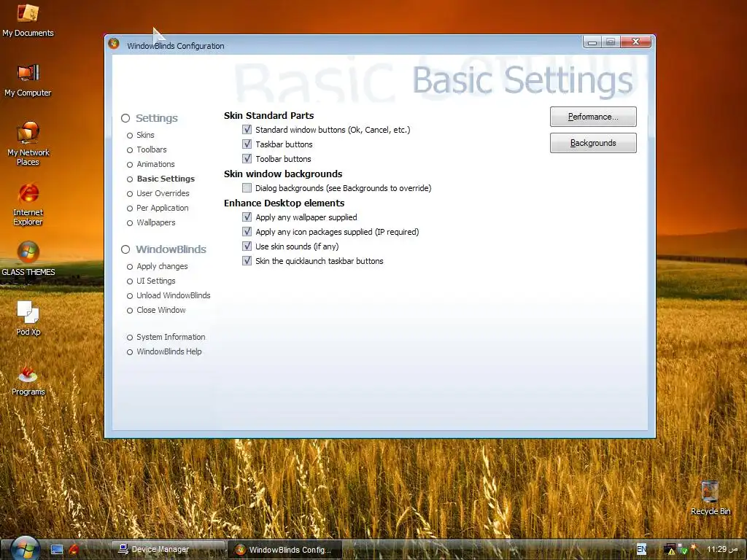Click the Windows Start orb
This screenshot has height=560, width=747.
click(x=24, y=548)
